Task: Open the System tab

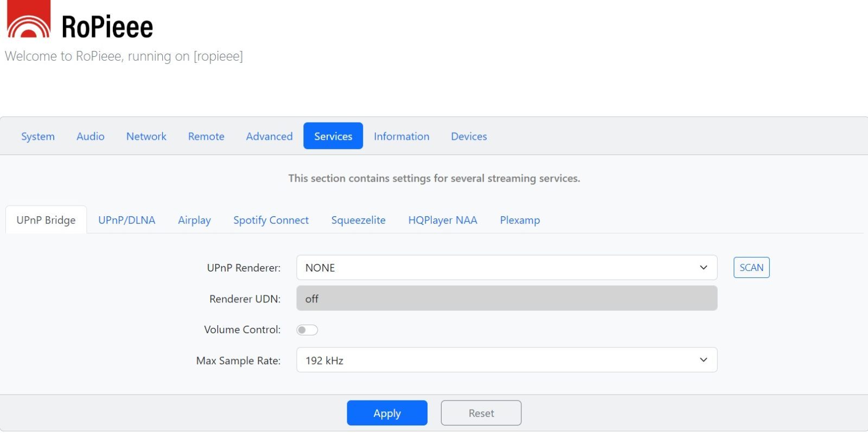Action: click(38, 136)
